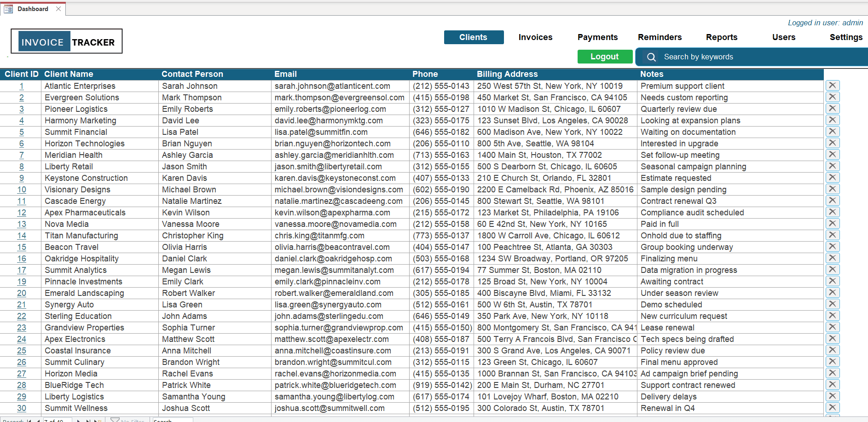Delete the Atlantic Enterprises row using its X icon

832,86
